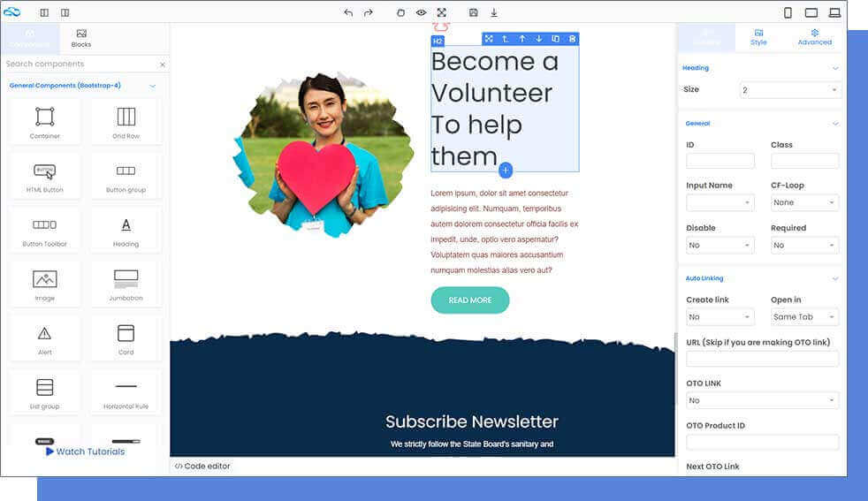Select the Card component
The image size is (868, 501).
(x=126, y=338)
